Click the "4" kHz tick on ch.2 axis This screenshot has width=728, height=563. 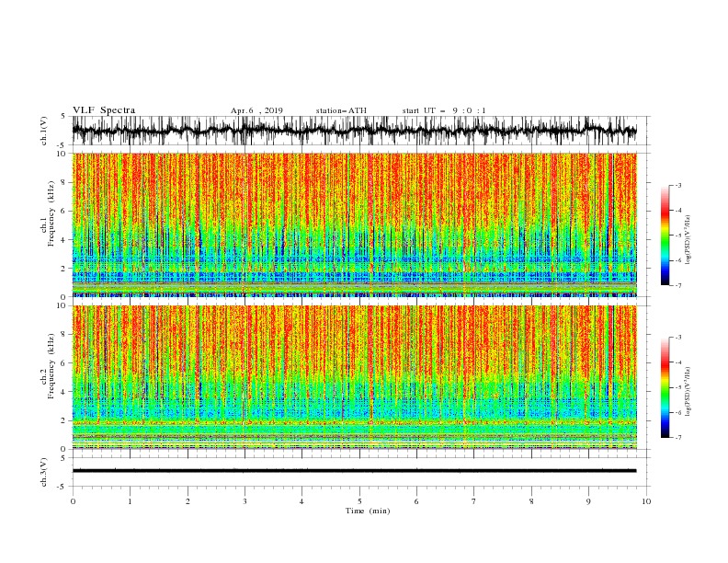click(x=63, y=392)
